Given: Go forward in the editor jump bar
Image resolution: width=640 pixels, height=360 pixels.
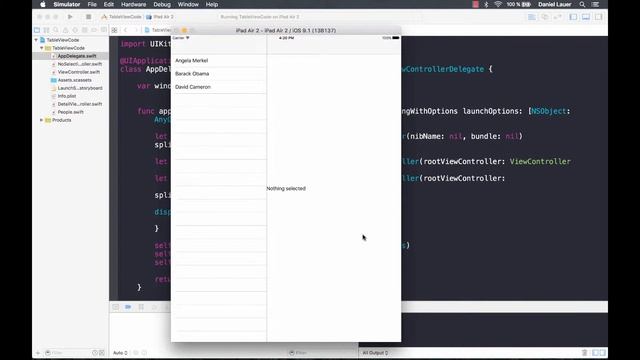Looking at the screenshot, I should (136, 30).
